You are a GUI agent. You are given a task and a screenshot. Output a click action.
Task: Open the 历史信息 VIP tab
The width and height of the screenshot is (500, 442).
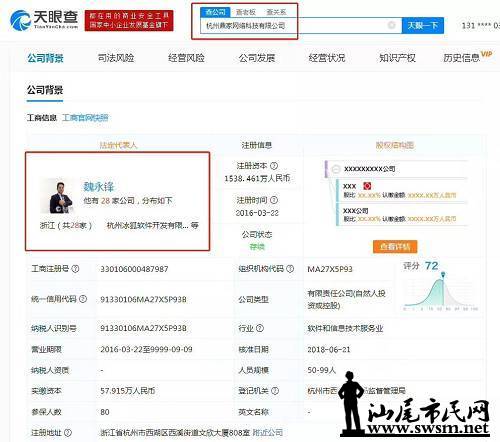[x=467, y=57]
